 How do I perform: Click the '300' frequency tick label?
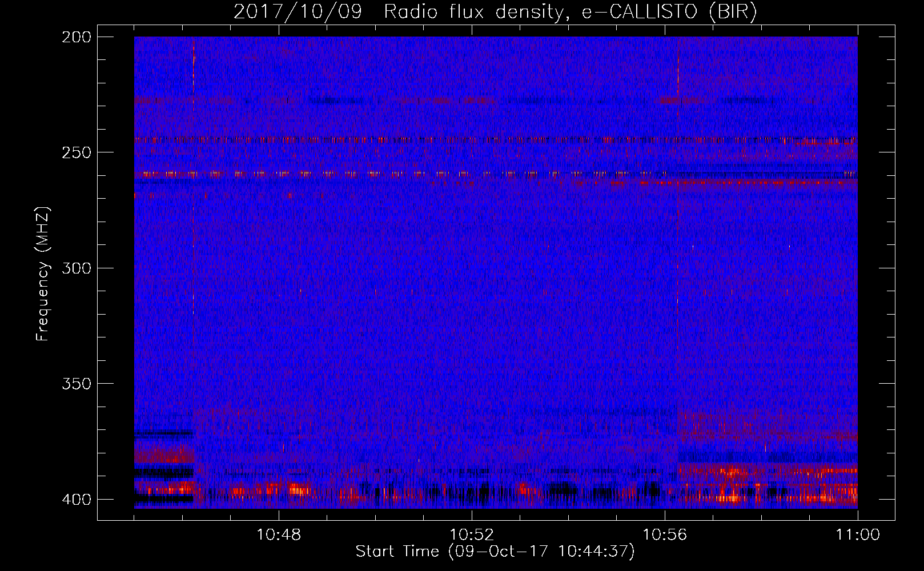pos(77,268)
